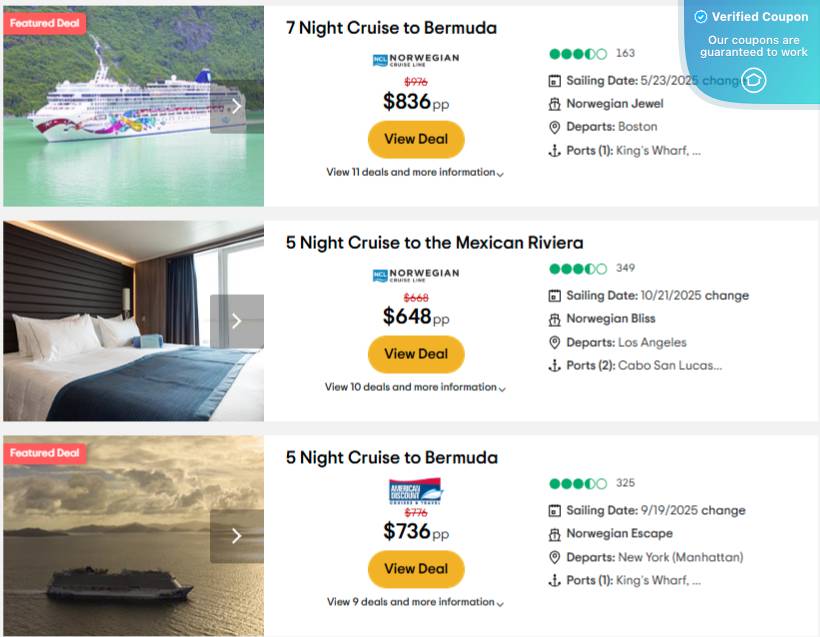Click the coupon icon below the guarantee text
This screenshot has width=820, height=637.
[x=754, y=80]
